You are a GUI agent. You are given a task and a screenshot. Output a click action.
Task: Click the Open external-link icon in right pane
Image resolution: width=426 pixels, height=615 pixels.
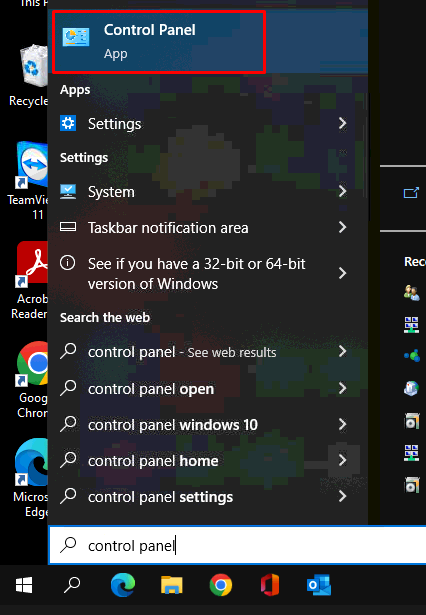pyautogui.click(x=411, y=193)
